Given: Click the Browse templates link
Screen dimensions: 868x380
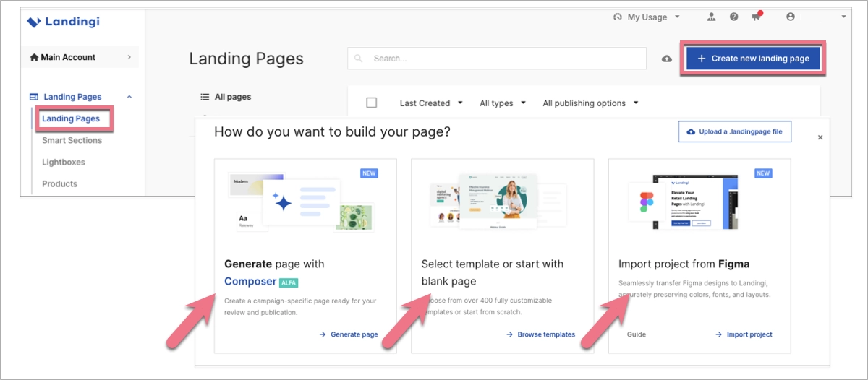Looking at the screenshot, I should 540,334.
